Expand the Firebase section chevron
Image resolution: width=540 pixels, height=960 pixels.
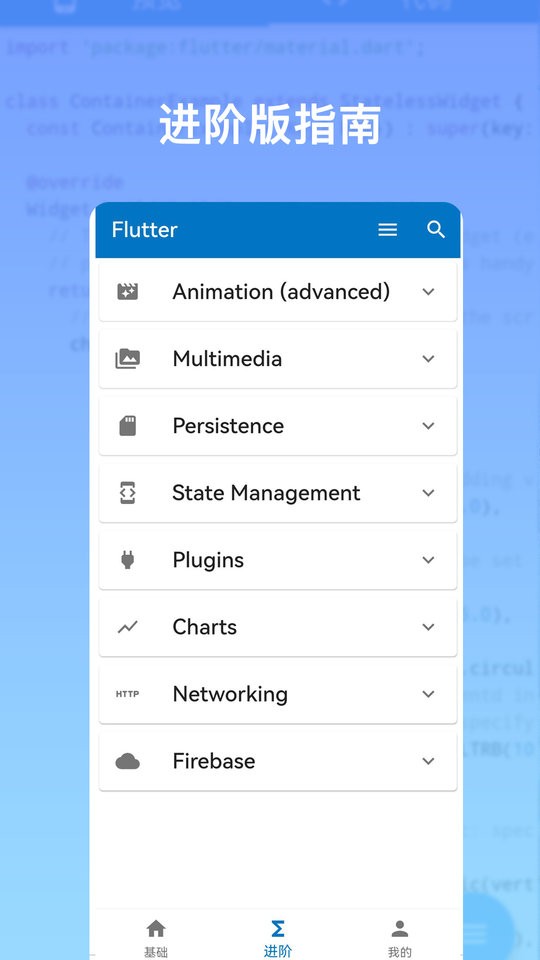point(429,761)
